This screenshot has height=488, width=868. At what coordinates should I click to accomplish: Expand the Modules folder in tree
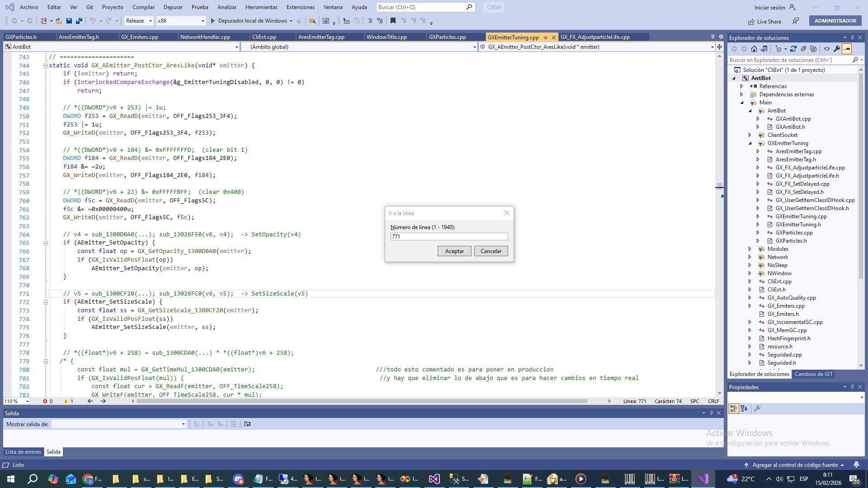pyautogui.click(x=750, y=249)
